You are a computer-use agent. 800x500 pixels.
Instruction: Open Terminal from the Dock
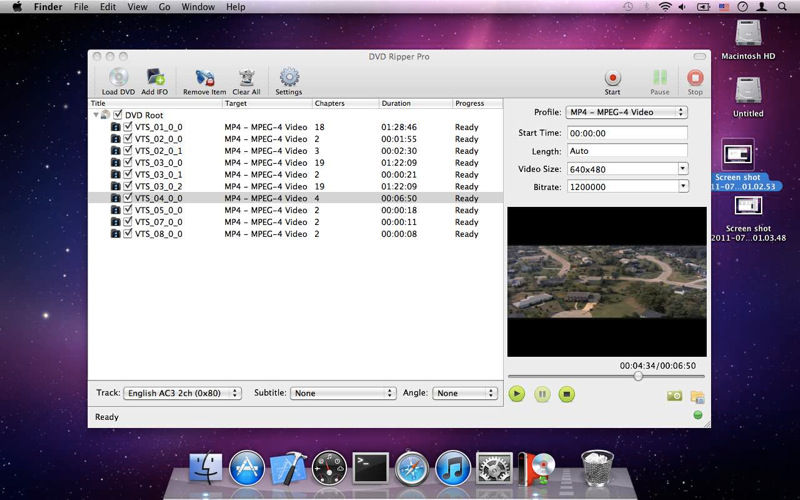(x=371, y=467)
